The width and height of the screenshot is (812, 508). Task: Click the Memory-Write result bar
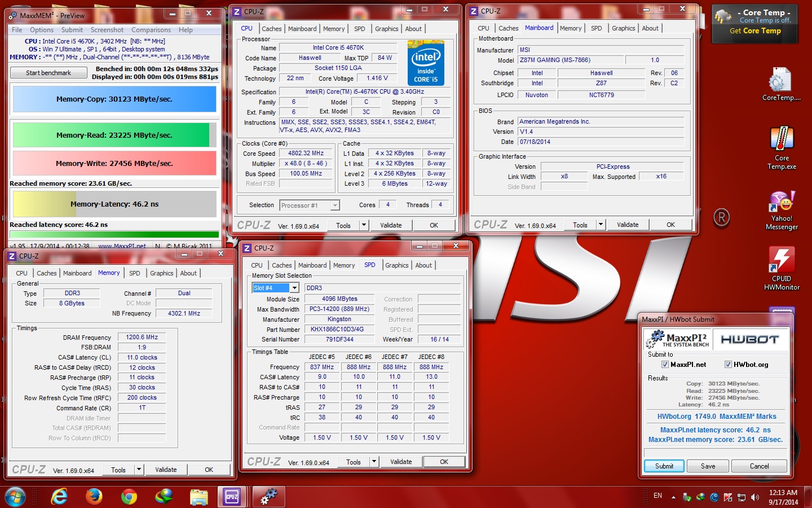coord(114,164)
